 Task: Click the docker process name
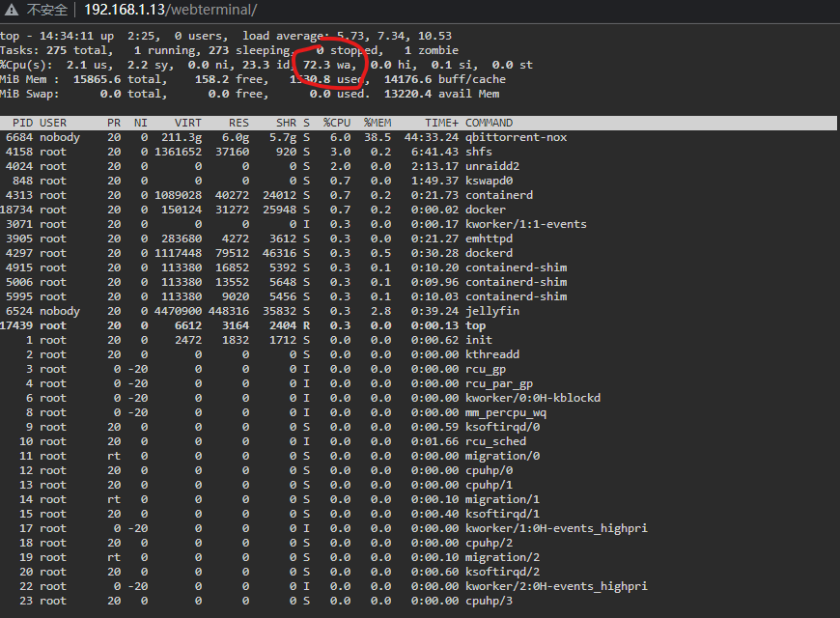486,210
